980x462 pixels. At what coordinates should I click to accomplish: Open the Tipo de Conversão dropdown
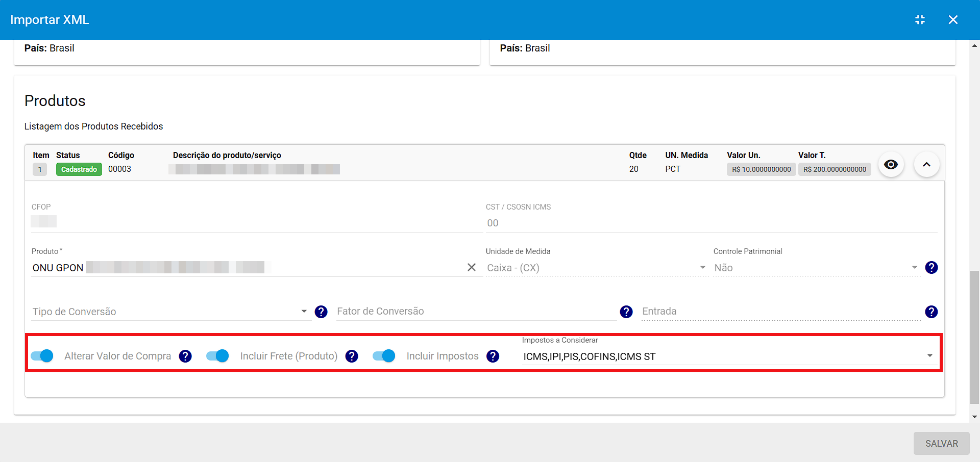point(170,312)
